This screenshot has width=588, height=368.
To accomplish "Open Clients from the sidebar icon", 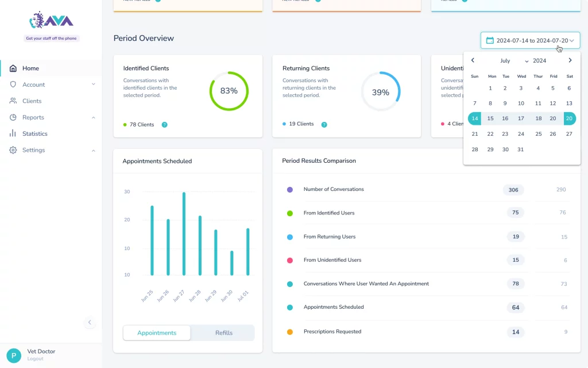I will [13, 101].
